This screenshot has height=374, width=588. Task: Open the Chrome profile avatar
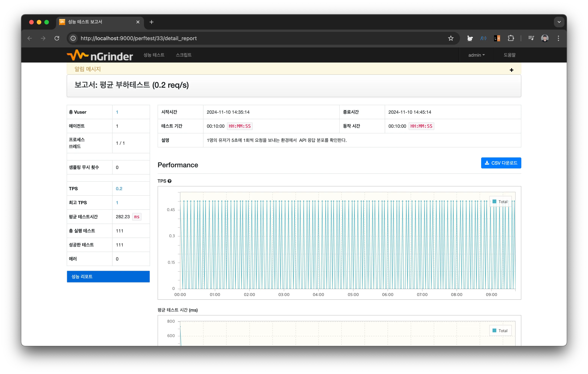(545, 38)
